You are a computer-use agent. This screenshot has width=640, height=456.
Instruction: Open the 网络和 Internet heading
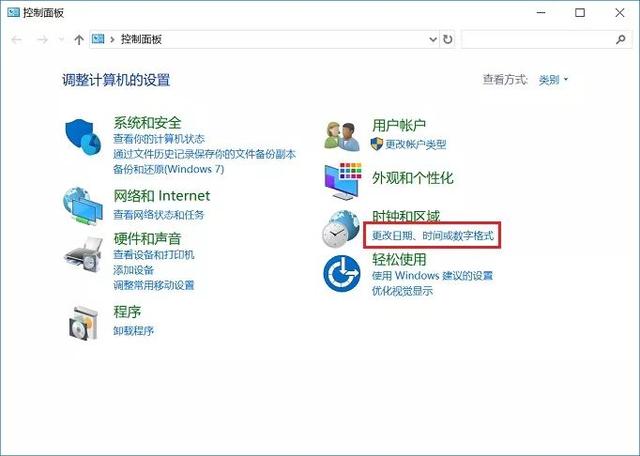162,196
